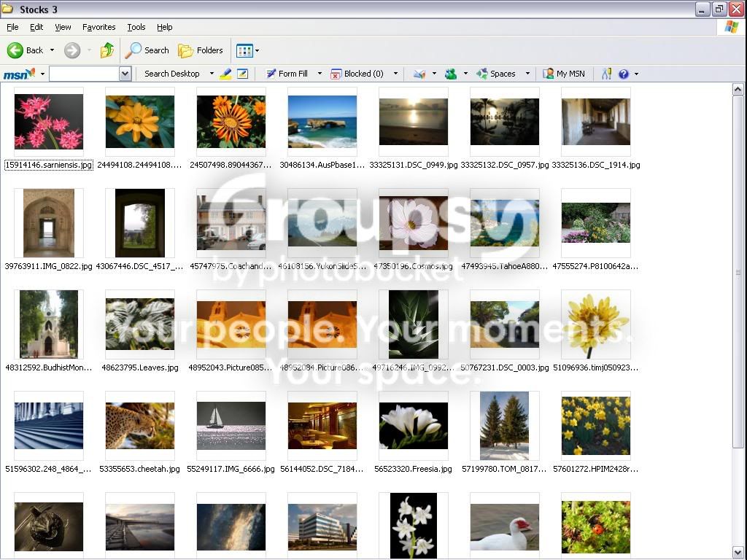Expand the Views dropdown arrow

coord(258,50)
